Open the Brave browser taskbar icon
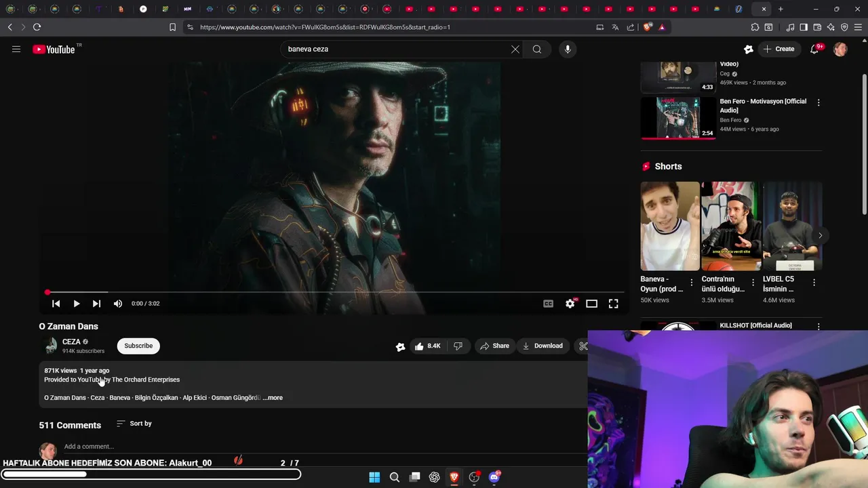Screen dimensions: 868x488 pyautogui.click(x=454, y=477)
